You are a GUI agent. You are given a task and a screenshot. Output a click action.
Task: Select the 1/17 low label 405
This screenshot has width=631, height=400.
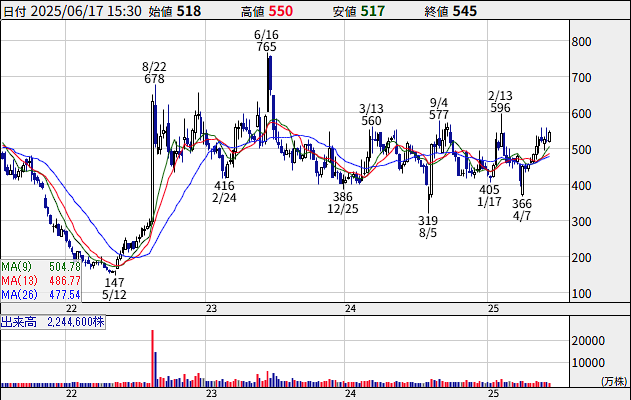(x=489, y=190)
